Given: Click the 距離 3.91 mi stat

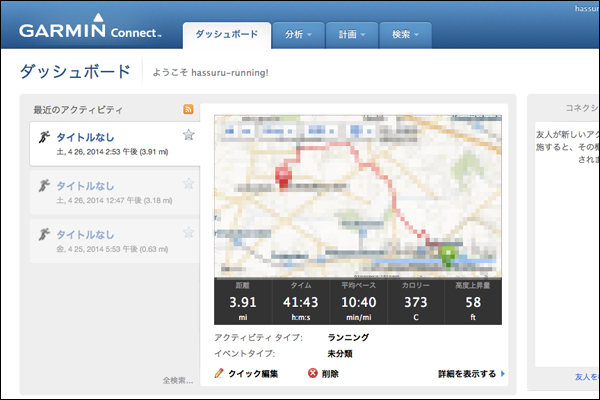Looking at the screenshot, I should 243,302.
